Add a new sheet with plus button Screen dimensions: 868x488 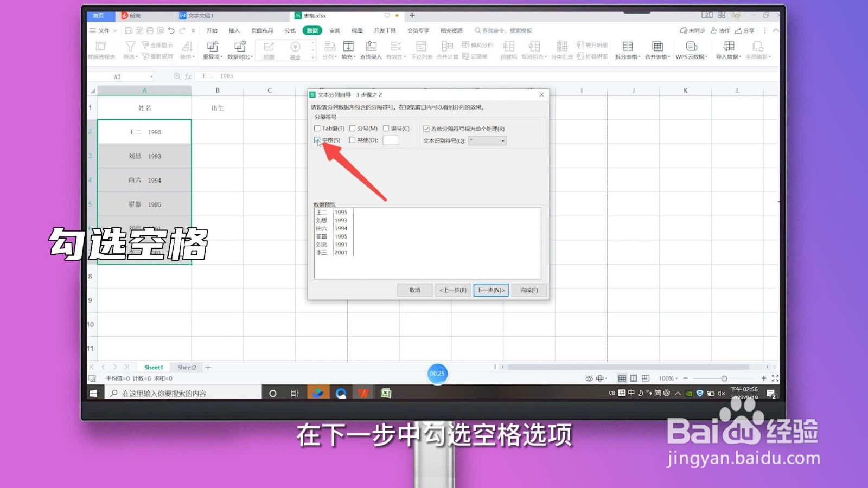pos(208,367)
